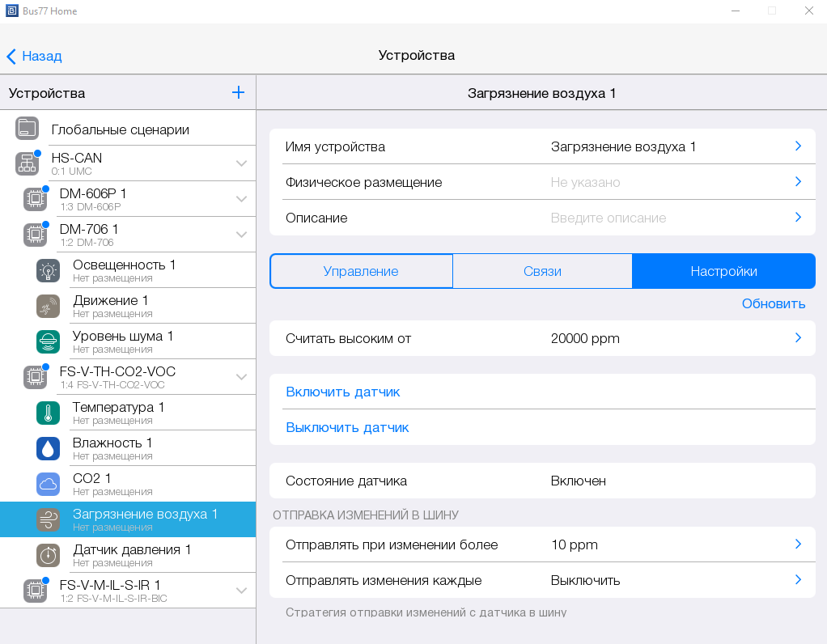Click the Обновить link
827x644 pixels.
point(773,304)
